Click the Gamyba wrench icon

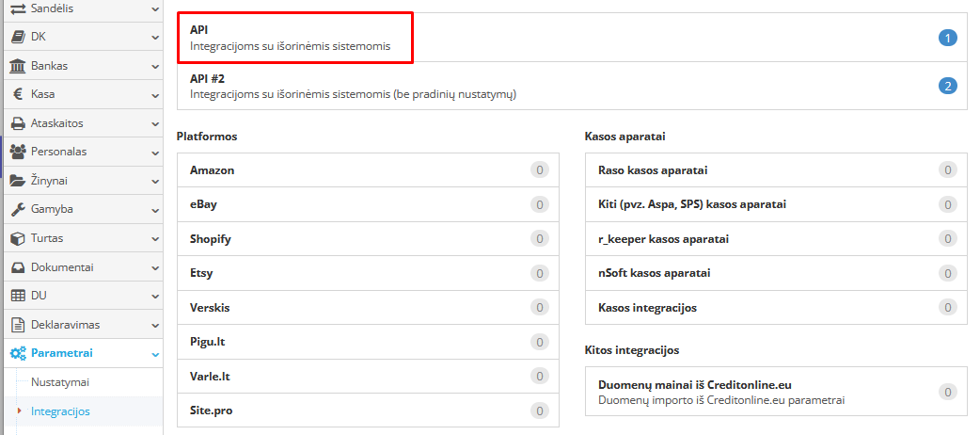pos(17,209)
